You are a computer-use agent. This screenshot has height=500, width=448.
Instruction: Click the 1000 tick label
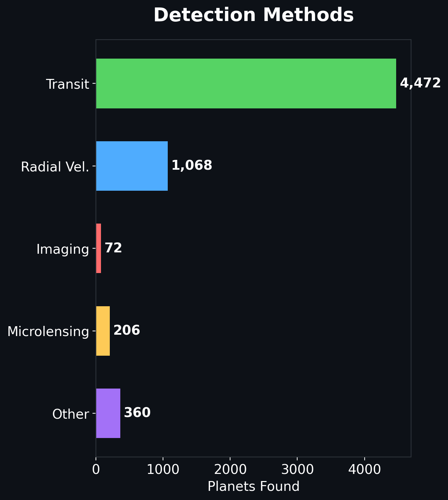pos(163,470)
